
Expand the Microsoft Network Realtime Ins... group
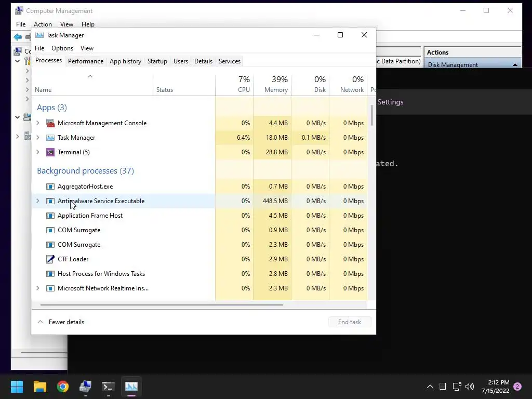(37, 288)
